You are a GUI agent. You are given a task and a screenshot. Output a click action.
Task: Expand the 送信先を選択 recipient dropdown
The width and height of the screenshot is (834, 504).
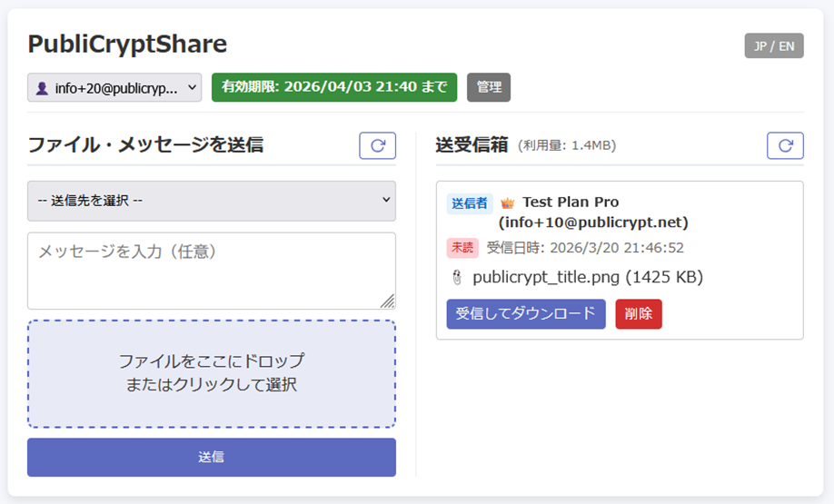click(211, 201)
